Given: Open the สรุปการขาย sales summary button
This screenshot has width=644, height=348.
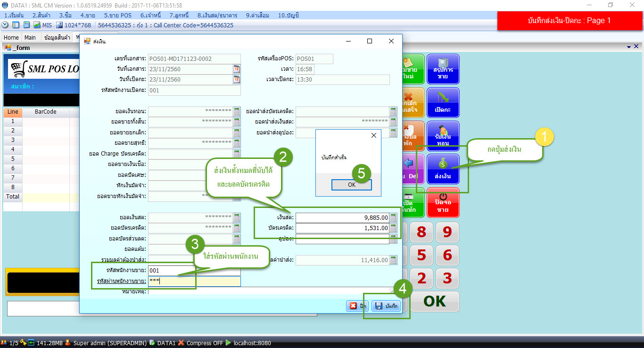Looking at the screenshot, I should pyautogui.click(x=443, y=69).
